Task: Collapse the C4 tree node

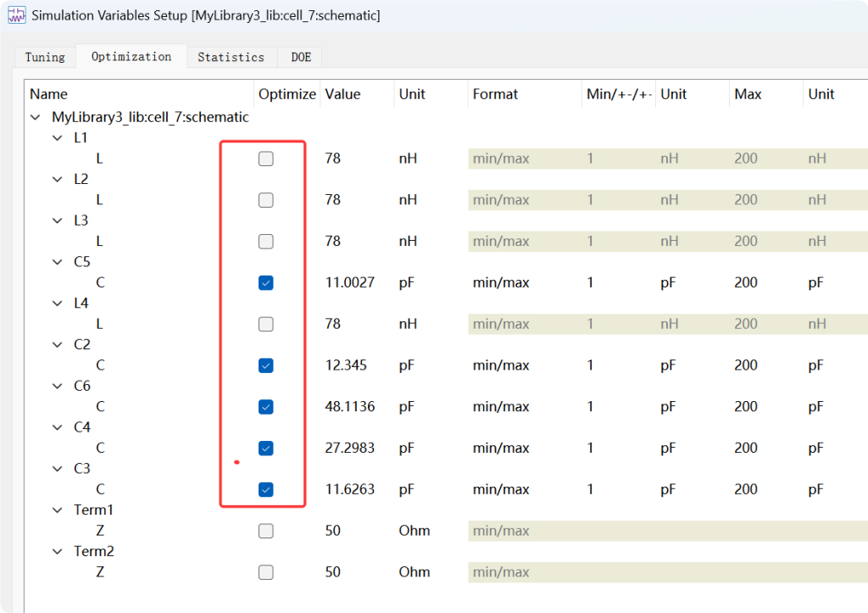Action: pos(58,427)
